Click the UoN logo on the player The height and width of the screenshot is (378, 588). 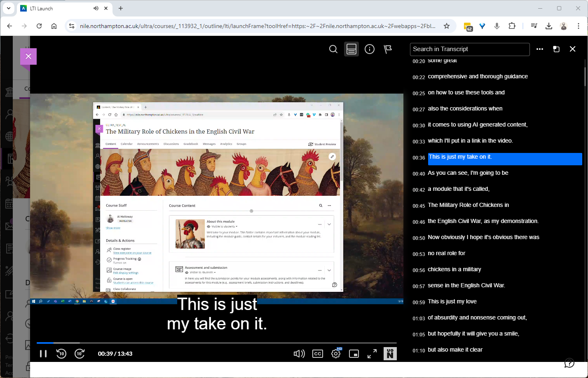click(x=390, y=353)
